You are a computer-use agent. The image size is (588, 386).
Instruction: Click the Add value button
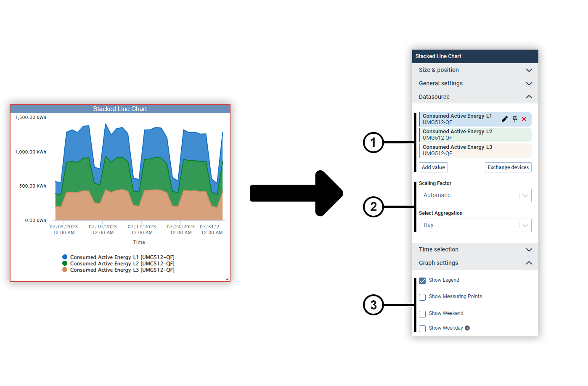433,167
